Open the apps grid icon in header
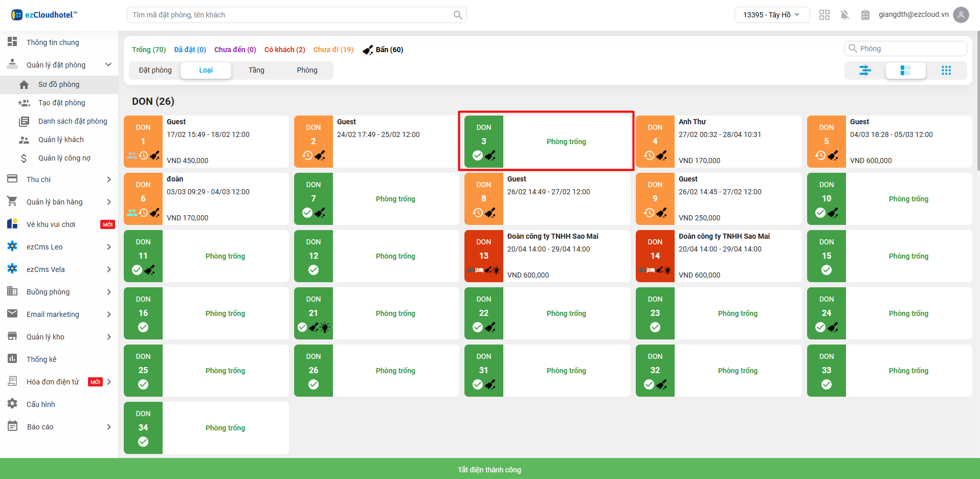The image size is (980, 479). pos(824,15)
